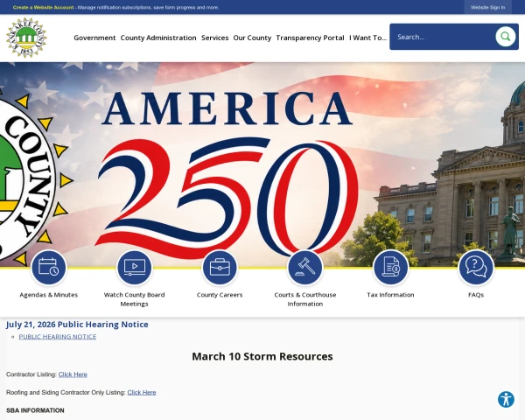Click the Watch County Board Meetings label

(x=134, y=299)
